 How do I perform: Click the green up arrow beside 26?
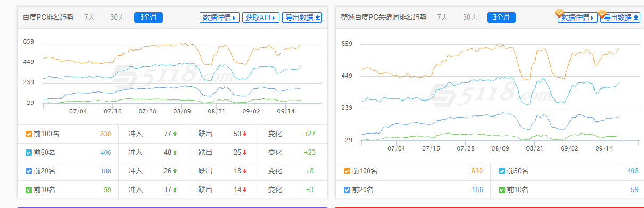175,171
